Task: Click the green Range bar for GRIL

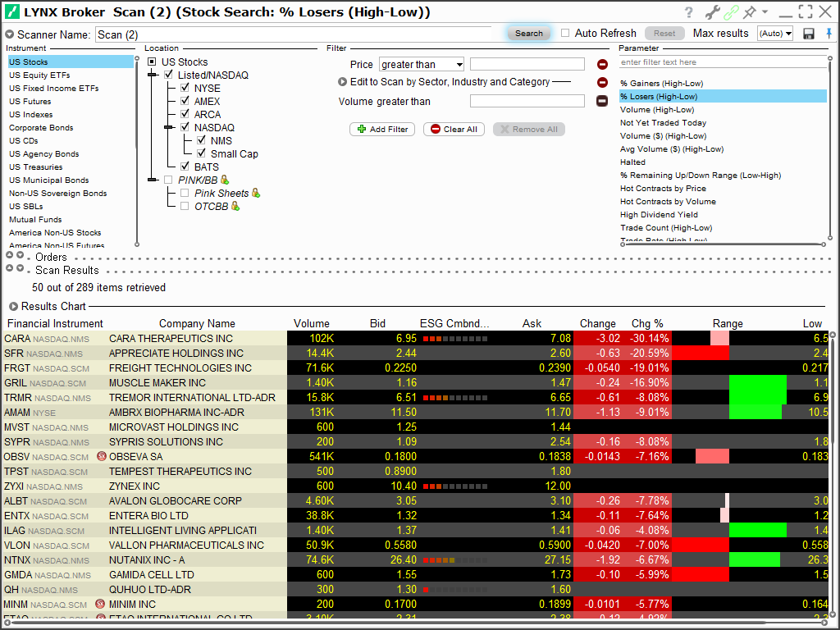Action: pyautogui.click(x=757, y=382)
